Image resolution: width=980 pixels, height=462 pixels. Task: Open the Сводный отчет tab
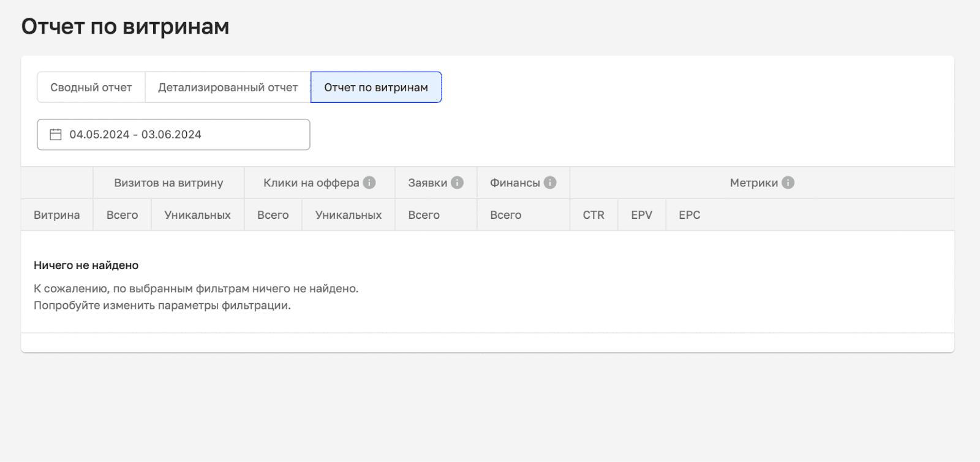click(91, 88)
